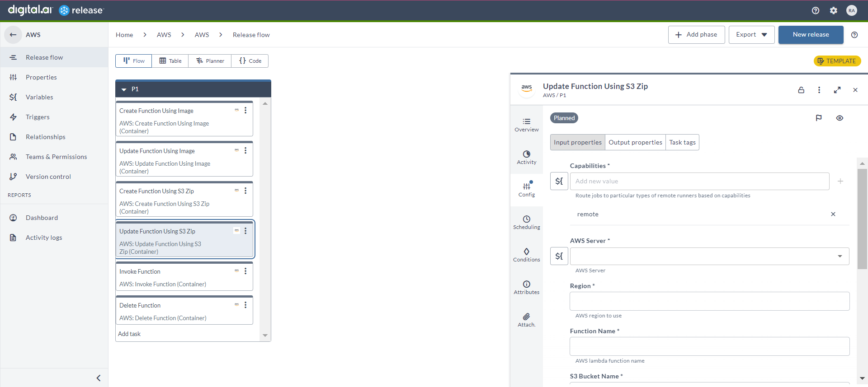Open Triggers in sidebar
Image resolution: width=868 pixels, height=387 pixels.
click(x=54, y=117)
